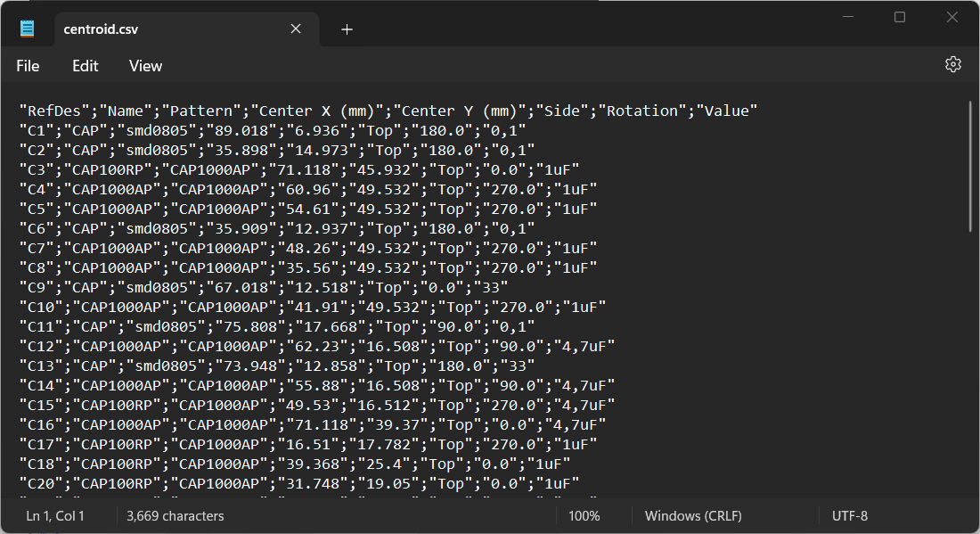Click the line starting with "C3"

pos(299,169)
